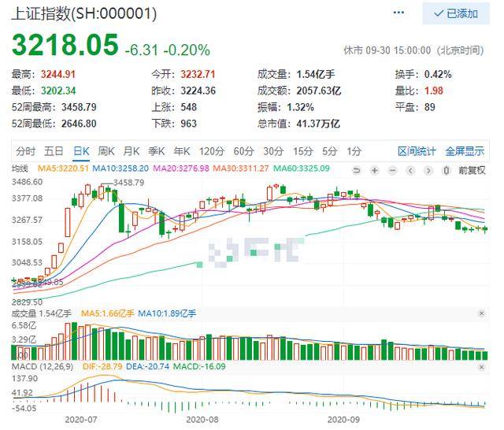Close the volume indicator panel
Viewport: 504px width, 430px height.
point(481,313)
